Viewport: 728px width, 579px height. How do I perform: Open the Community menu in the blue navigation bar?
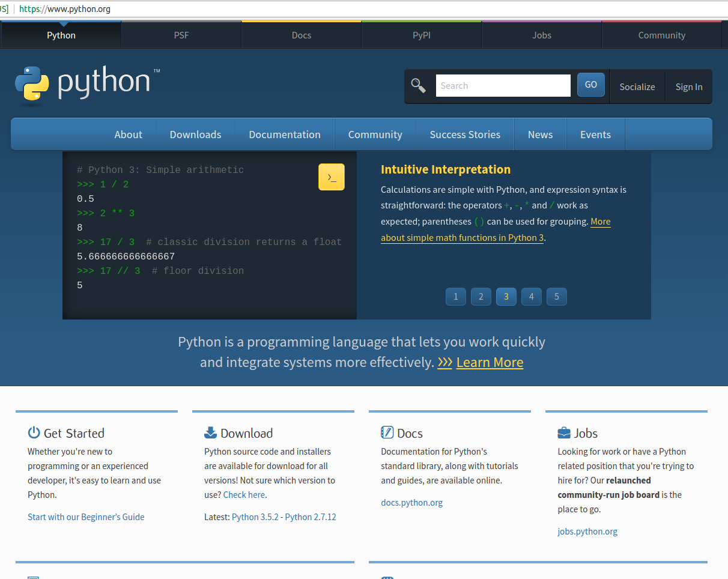coord(375,135)
